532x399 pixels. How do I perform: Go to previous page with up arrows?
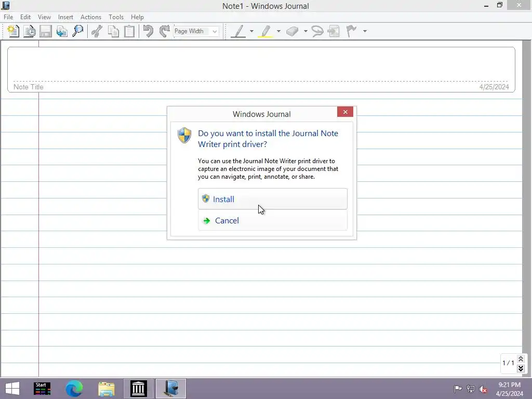pos(521,359)
